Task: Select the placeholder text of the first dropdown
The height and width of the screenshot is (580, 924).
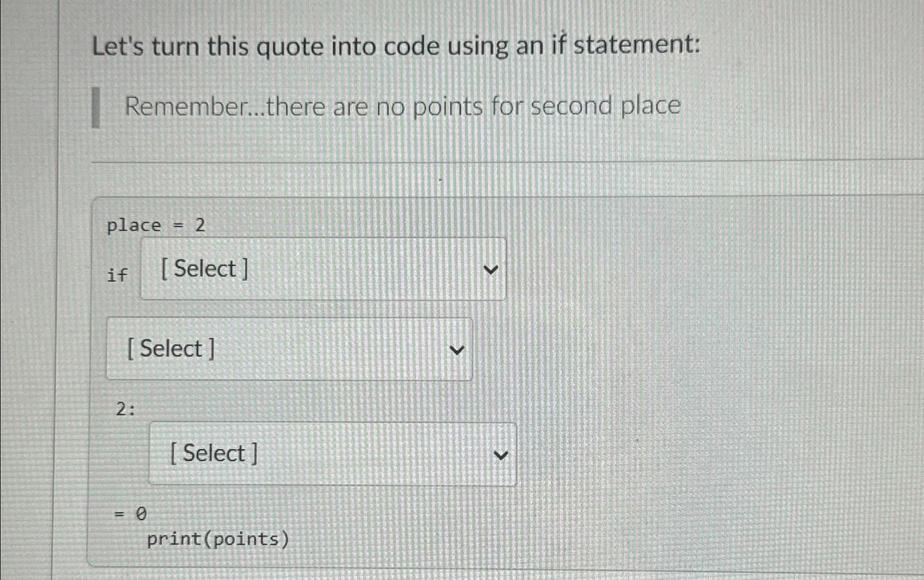Action: point(203,269)
